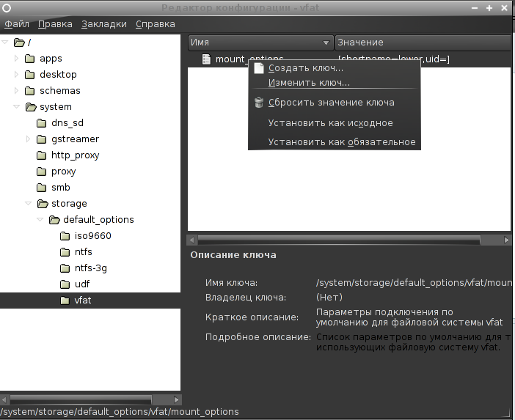Viewport: 515px width, 420px height.
Task: Click the default_options folder icon
Action: coord(54,219)
